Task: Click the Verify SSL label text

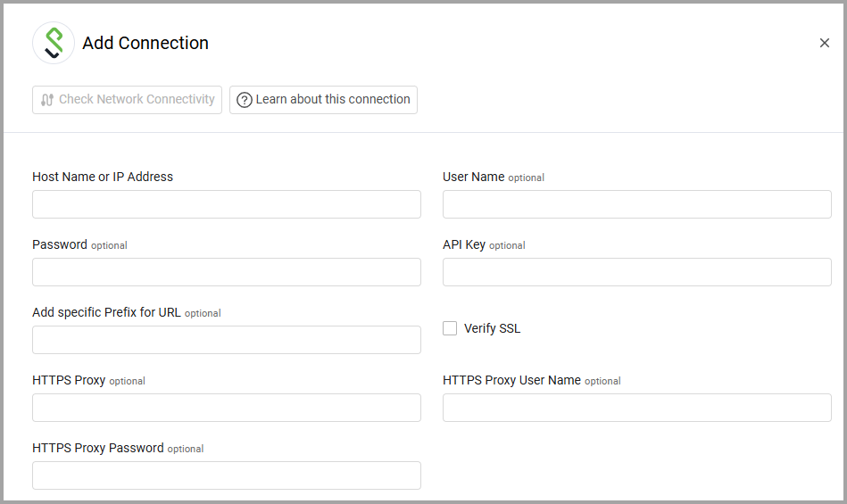Action: pos(492,328)
